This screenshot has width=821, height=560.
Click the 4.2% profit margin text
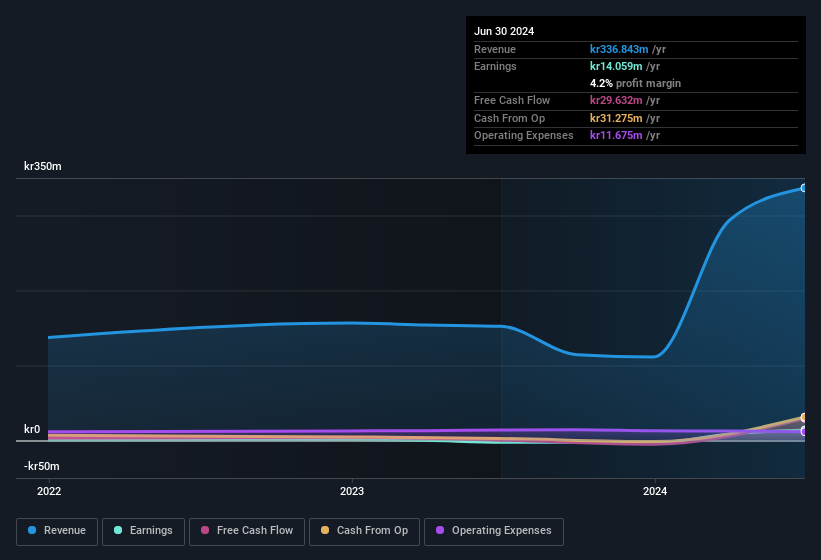[635, 83]
